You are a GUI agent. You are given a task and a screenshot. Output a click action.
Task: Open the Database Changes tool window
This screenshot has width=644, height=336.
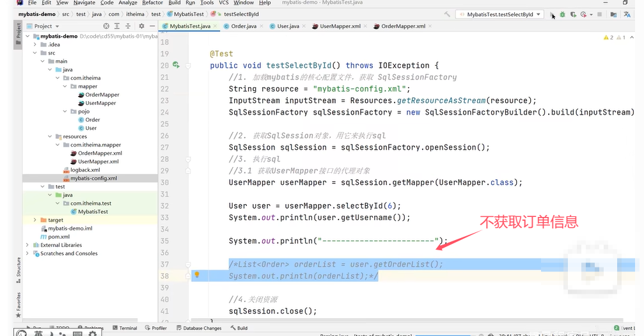(x=199, y=328)
